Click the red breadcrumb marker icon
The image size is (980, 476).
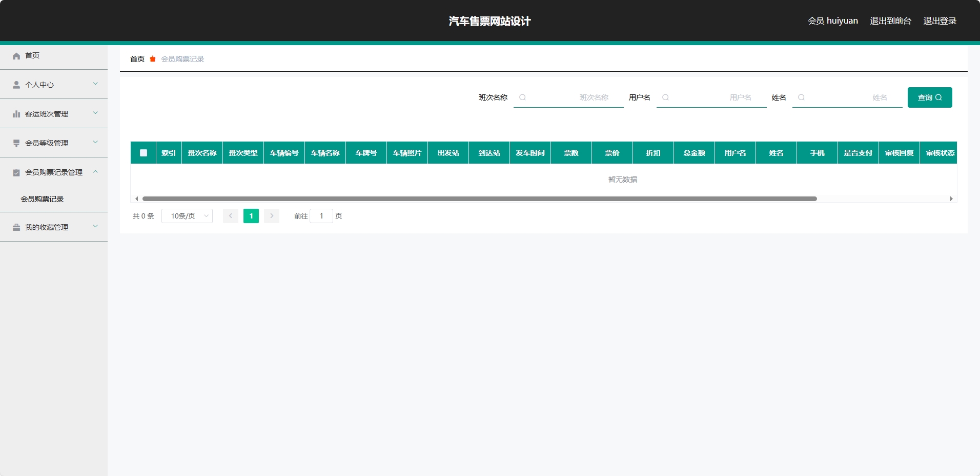click(x=152, y=59)
